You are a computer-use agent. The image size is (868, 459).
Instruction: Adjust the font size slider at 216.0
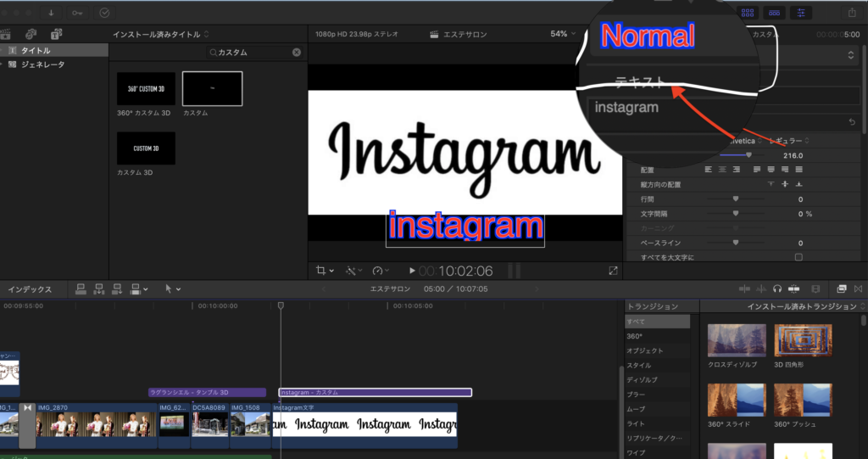tap(749, 155)
